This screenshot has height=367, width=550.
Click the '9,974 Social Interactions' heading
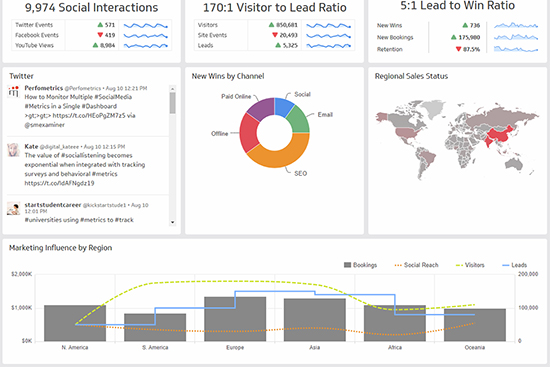(91, 8)
